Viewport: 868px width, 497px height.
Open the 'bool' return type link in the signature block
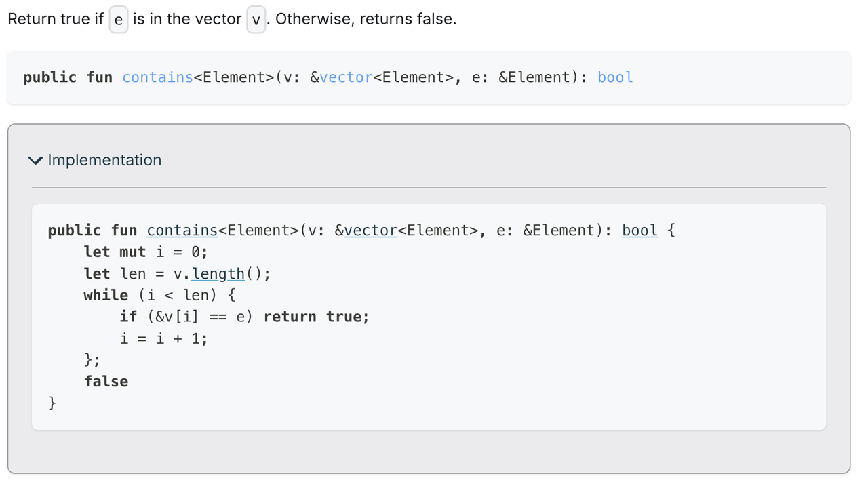point(615,77)
